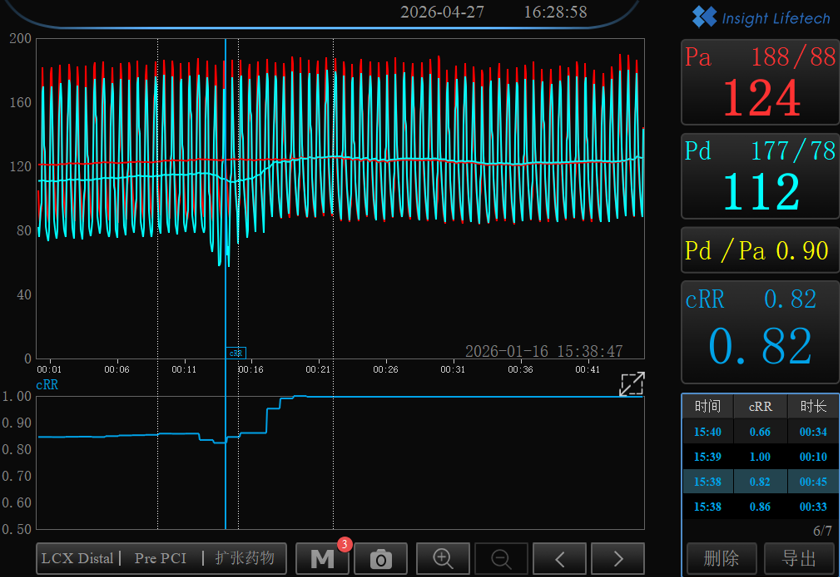The image size is (840, 577).
Task: Click the 导出 export button
Action: click(x=799, y=559)
